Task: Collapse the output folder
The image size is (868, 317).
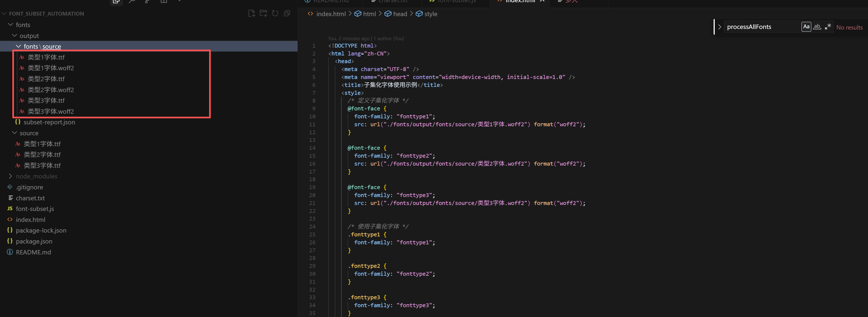Action: coord(29,36)
